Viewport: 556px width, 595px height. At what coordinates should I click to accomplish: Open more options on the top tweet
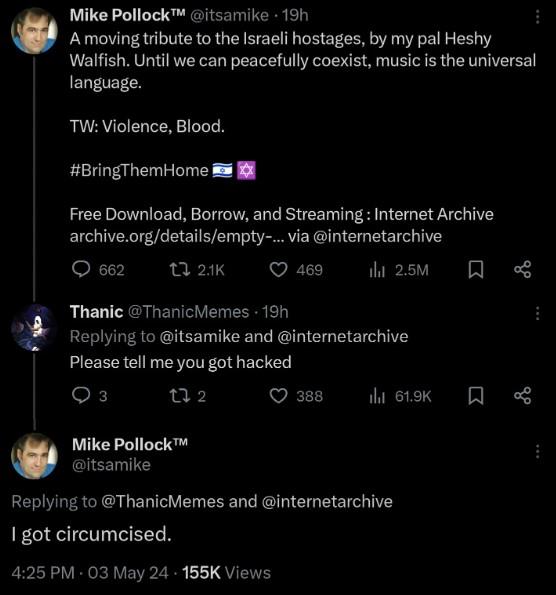point(537,17)
